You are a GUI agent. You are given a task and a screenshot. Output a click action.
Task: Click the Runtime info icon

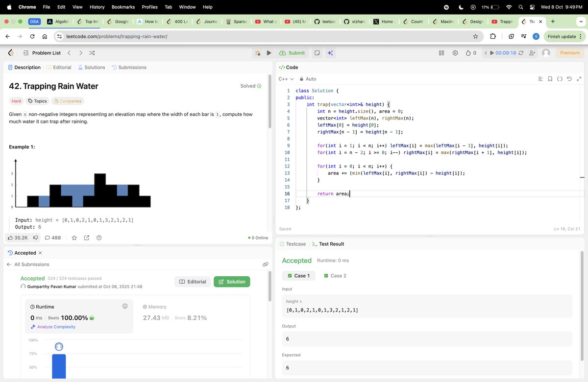click(125, 306)
